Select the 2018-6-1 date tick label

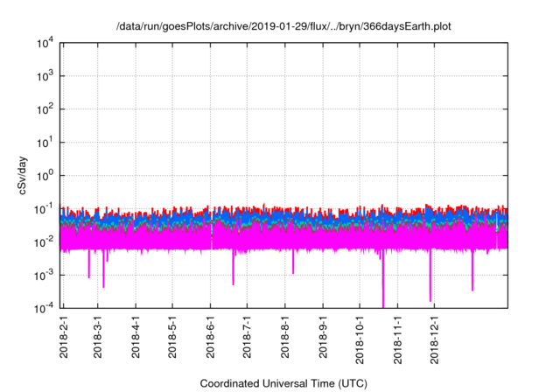click(x=211, y=339)
